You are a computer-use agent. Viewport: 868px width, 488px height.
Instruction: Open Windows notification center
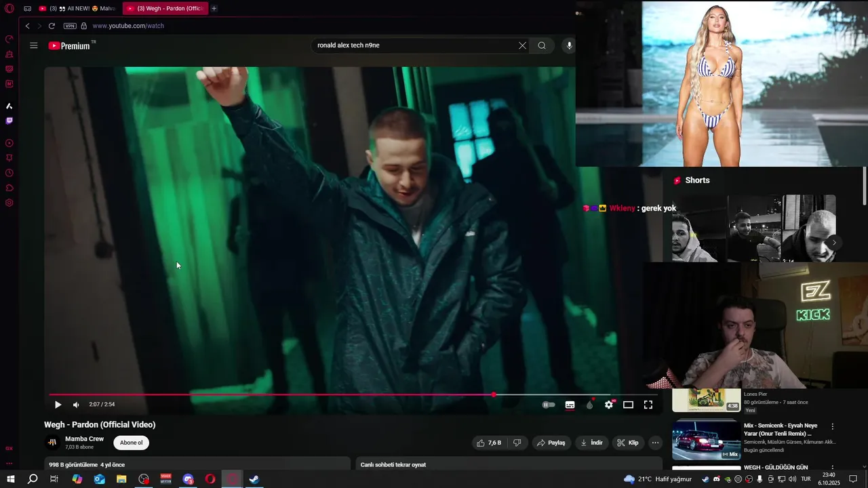point(853,479)
